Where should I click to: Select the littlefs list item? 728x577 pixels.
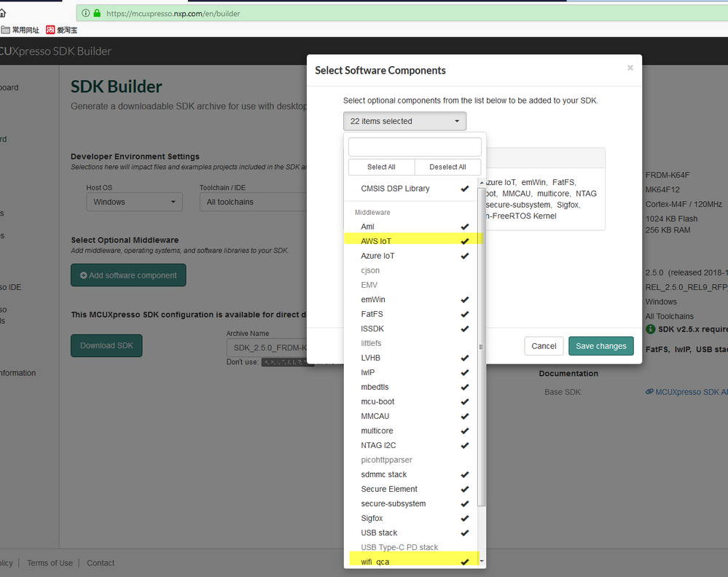pyautogui.click(x=411, y=343)
